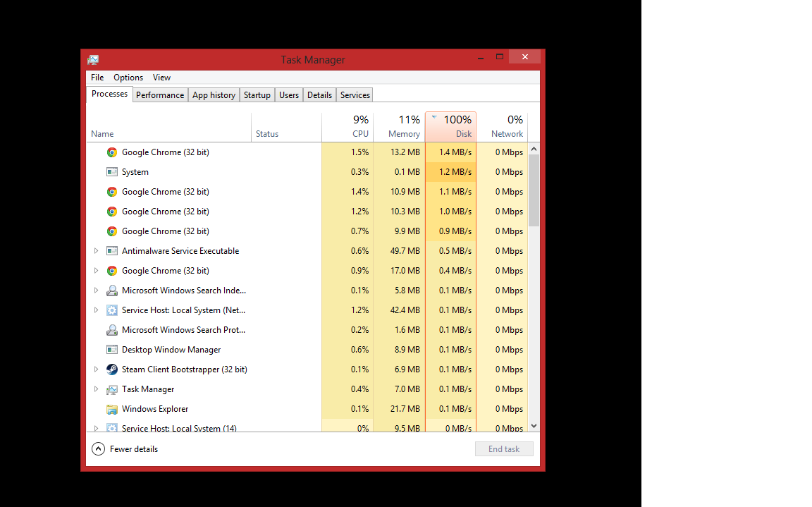
Task: Expand Service Host: Local System (Net...)
Action: (x=96, y=310)
